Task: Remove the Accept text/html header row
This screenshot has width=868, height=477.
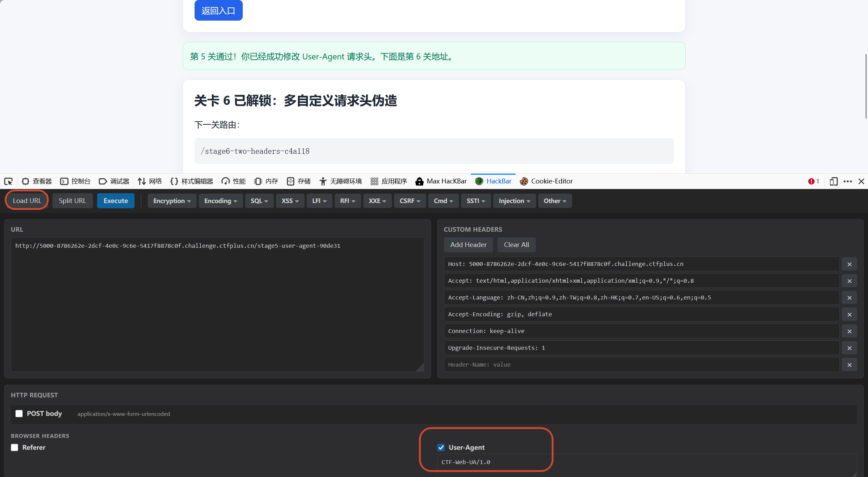Action: pyautogui.click(x=849, y=281)
